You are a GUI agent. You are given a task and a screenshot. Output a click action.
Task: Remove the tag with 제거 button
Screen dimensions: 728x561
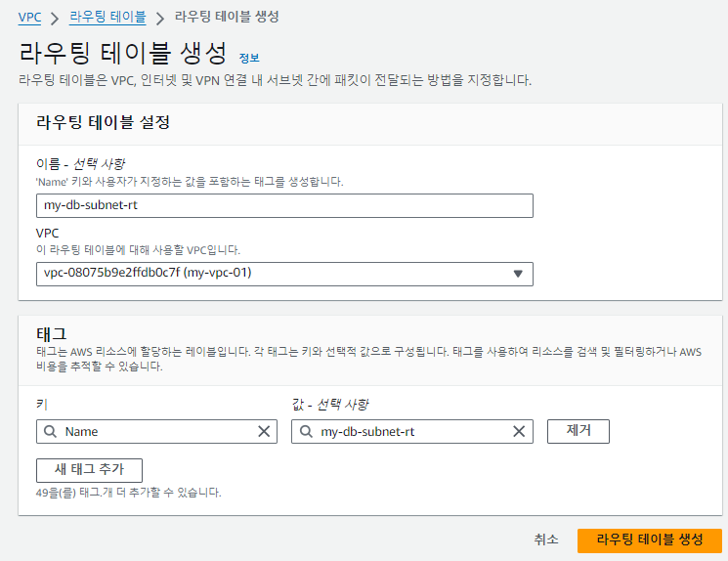578,431
